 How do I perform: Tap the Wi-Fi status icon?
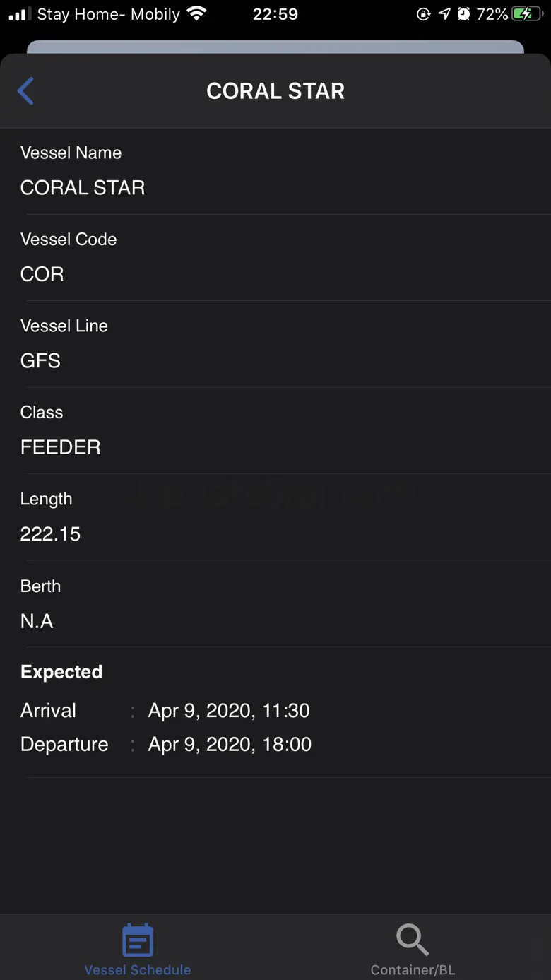pos(197,14)
